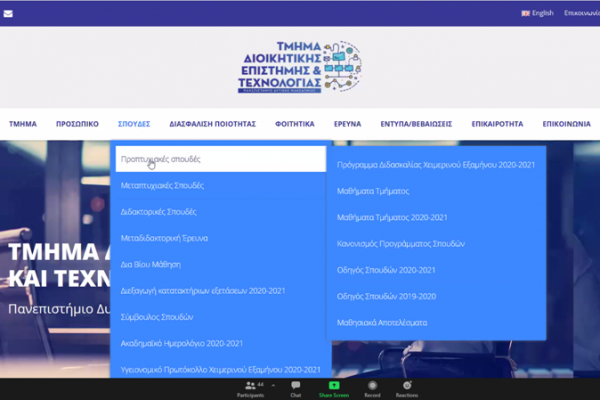Open Πρόγραμμα Διδασκαλίας Χειμερινού Εξαμήνου 2020-2021
The width and height of the screenshot is (600, 400).
(x=436, y=165)
